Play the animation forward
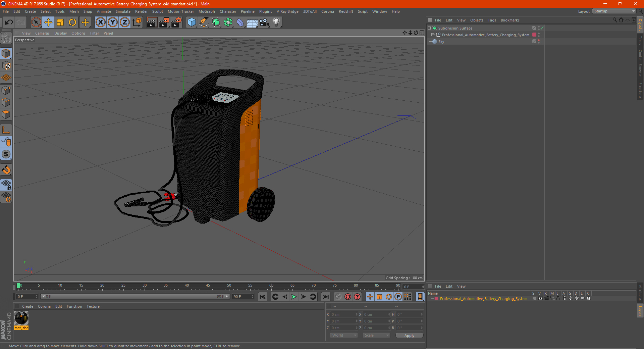 point(294,297)
